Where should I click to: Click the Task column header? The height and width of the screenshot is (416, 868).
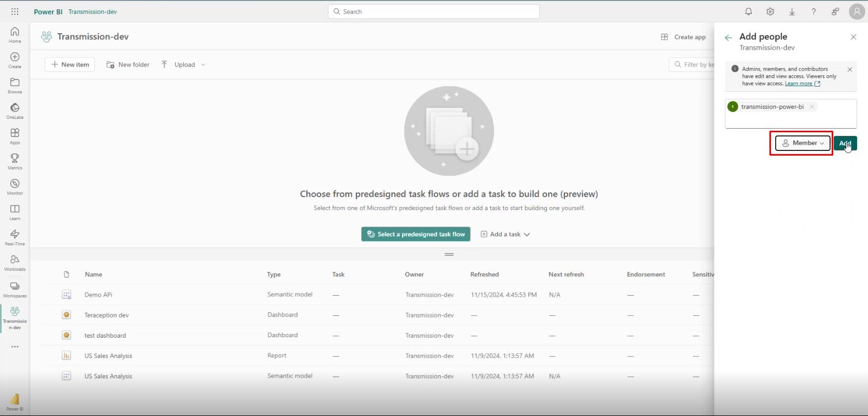tap(338, 274)
